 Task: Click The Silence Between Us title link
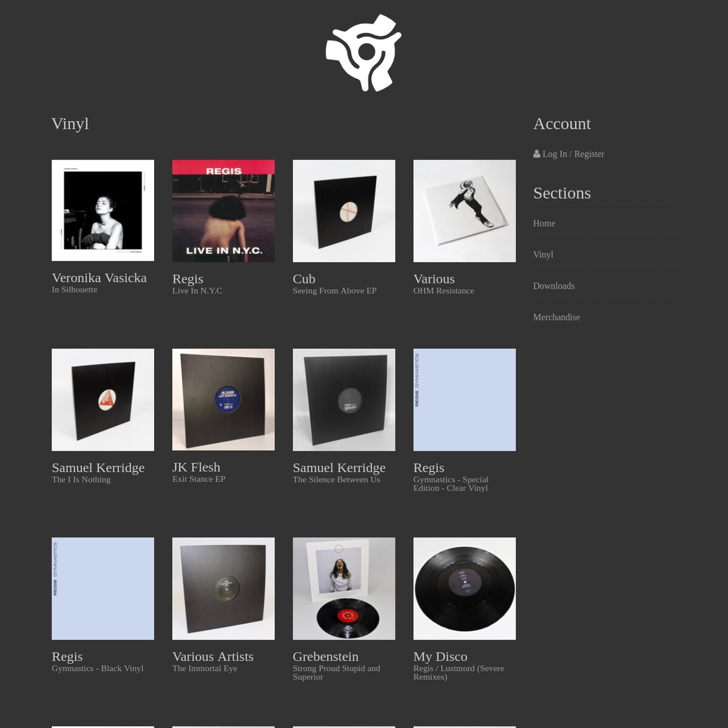pyautogui.click(x=336, y=479)
